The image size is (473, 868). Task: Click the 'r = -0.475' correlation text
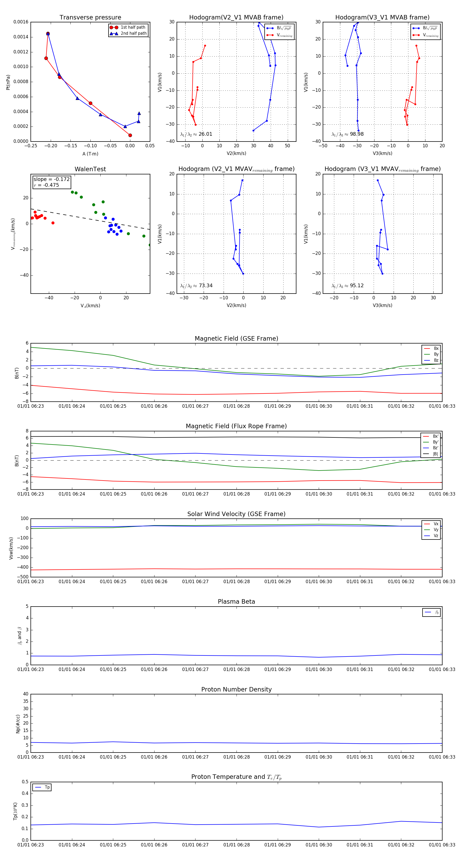coord(47,185)
